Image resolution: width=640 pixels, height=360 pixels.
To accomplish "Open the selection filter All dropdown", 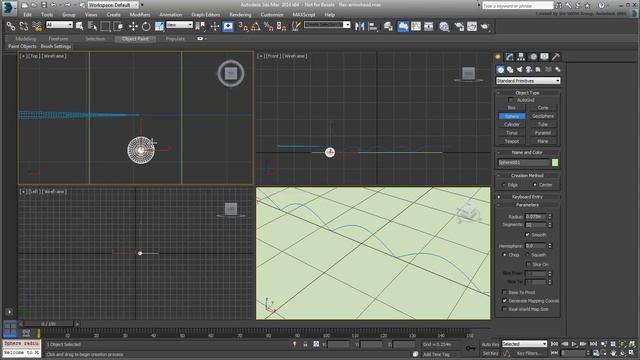I will click(59, 25).
